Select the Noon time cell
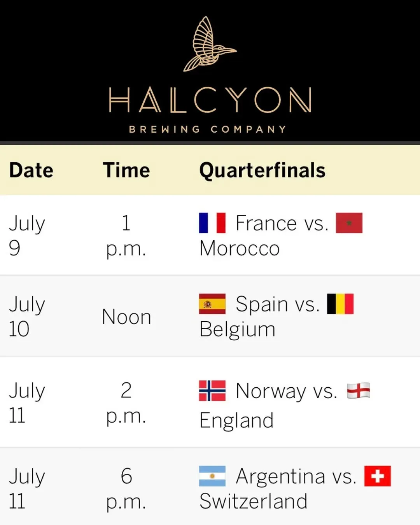The height and width of the screenshot is (525, 420). 126,317
